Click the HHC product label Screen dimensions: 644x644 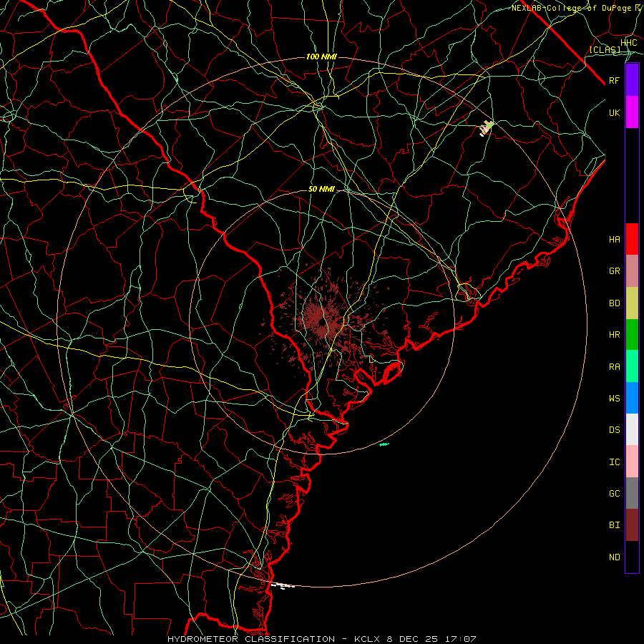(x=629, y=43)
